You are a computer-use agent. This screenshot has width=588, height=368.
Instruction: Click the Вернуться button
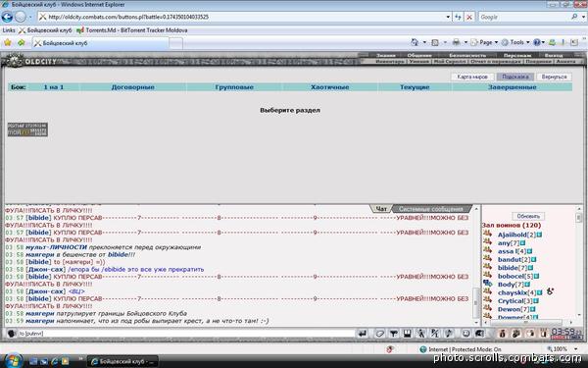[x=555, y=77]
